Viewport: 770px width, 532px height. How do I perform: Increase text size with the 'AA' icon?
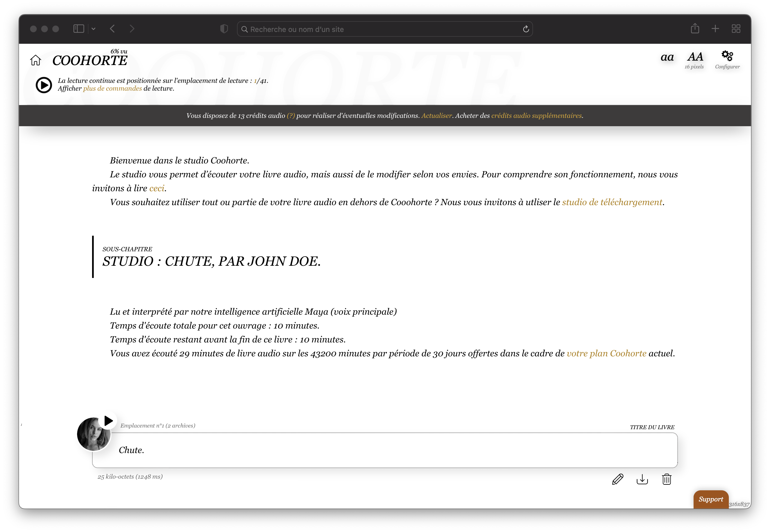695,57
